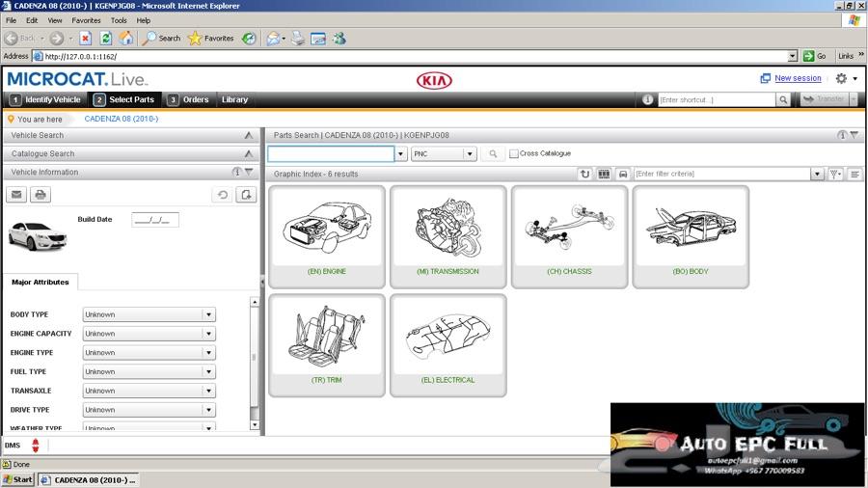Click the undo reset icon in Vehicle Information
This screenshot has height=488, width=868.
point(223,195)
